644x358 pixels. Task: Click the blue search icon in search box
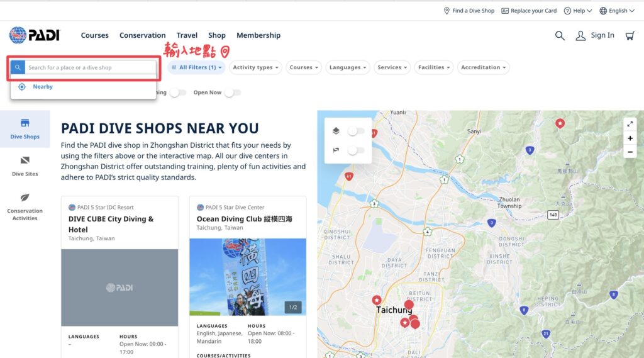click(18, 67)
